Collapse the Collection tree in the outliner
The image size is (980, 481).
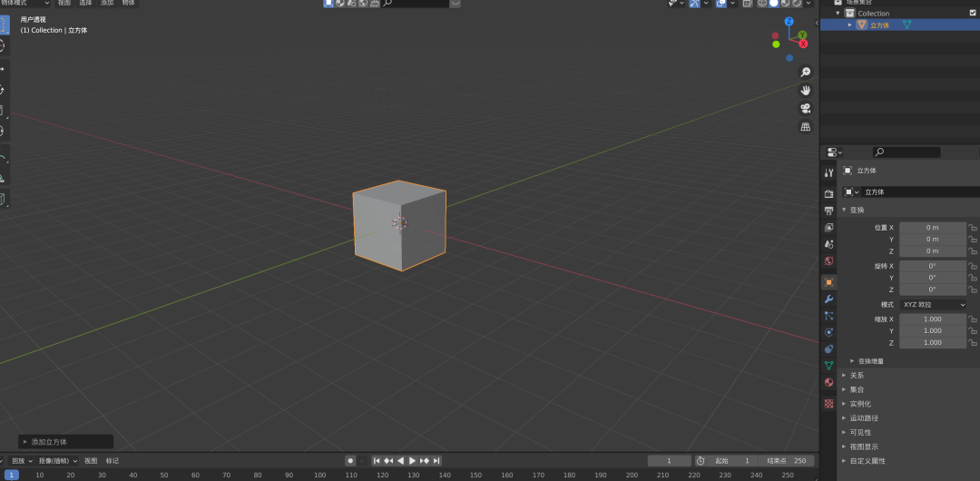coord(838,13)
